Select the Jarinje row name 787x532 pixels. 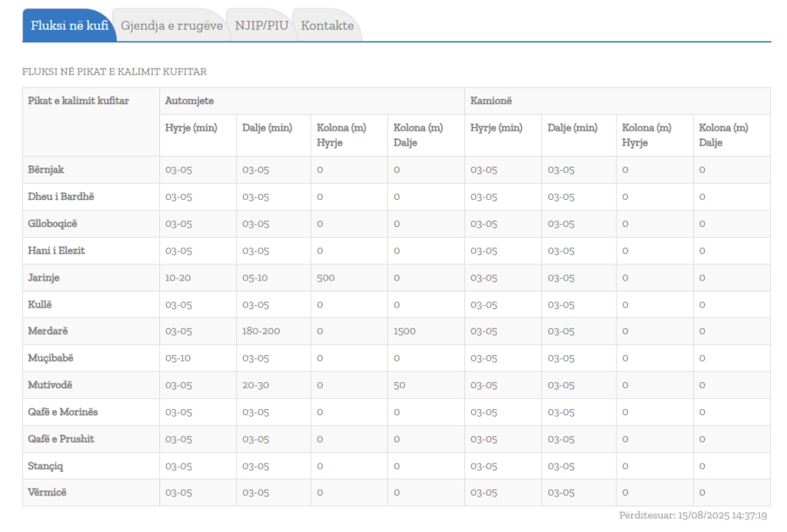pos(44,278)
